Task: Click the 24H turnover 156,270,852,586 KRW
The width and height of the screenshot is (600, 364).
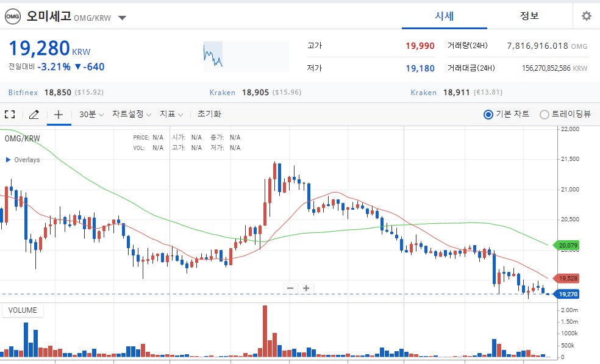Action: tap(554, 68)
